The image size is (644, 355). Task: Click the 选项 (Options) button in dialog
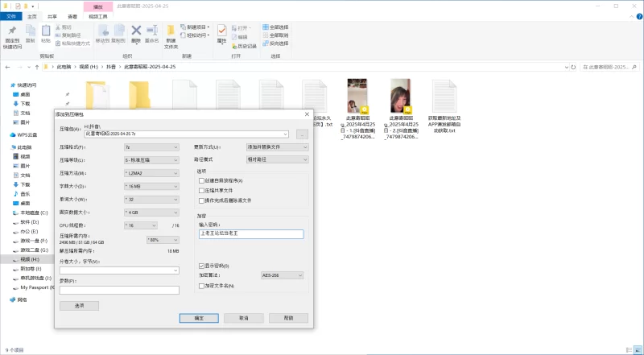click(79, 306)
